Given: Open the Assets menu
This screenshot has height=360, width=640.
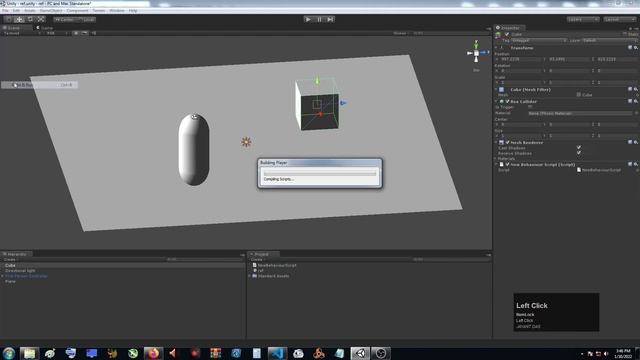Looking at the screenshot, I should point(29,11).
